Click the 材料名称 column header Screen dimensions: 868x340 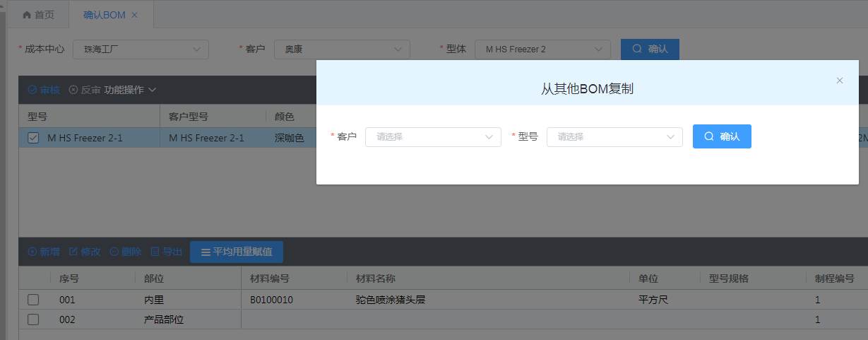(375, 279)
